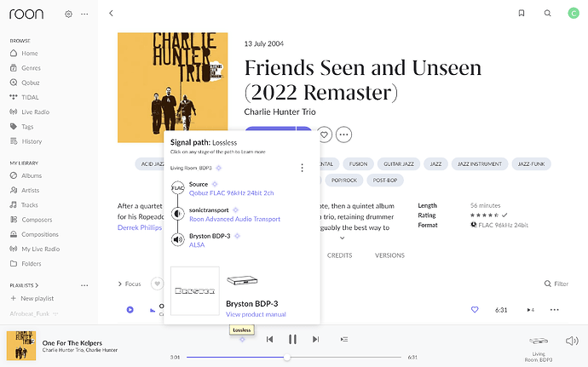588x367 pixels.
Task: Open the Living Room BDP3 zone selector
Action: coord(539,349)
